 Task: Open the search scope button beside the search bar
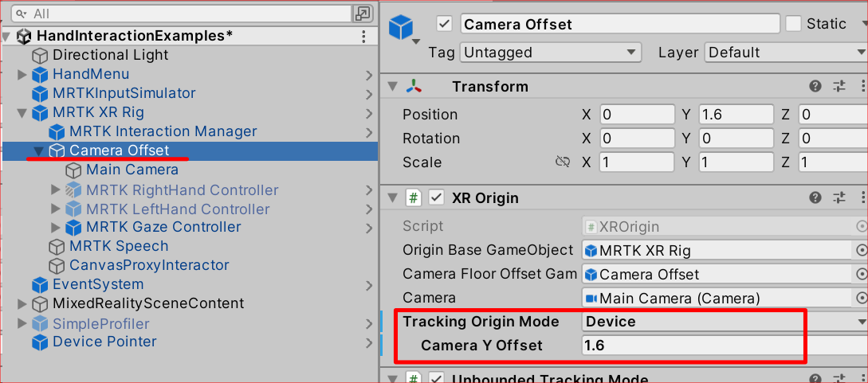point(363,14)
